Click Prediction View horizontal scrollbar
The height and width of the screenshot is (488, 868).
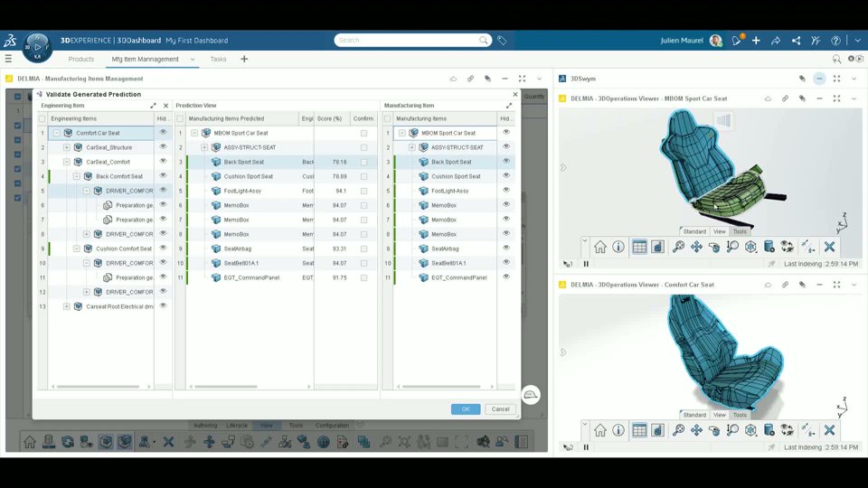[226, 387]
